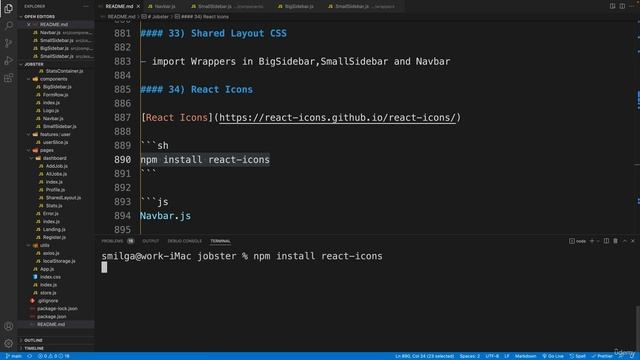Open package.json file

coord(51,316)
